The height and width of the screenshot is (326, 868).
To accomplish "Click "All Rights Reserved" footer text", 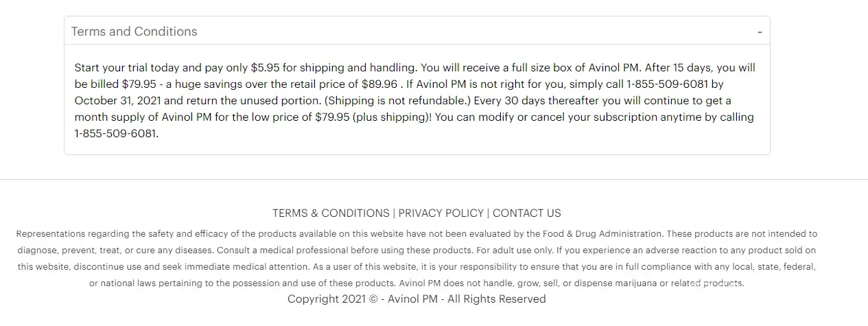I will (x=497, y=299).
